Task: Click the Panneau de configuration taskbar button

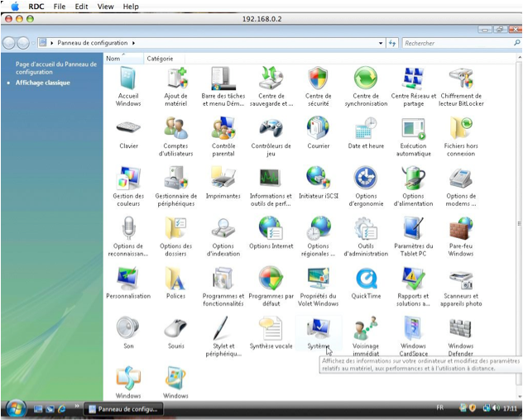Action: coord(122,408)
